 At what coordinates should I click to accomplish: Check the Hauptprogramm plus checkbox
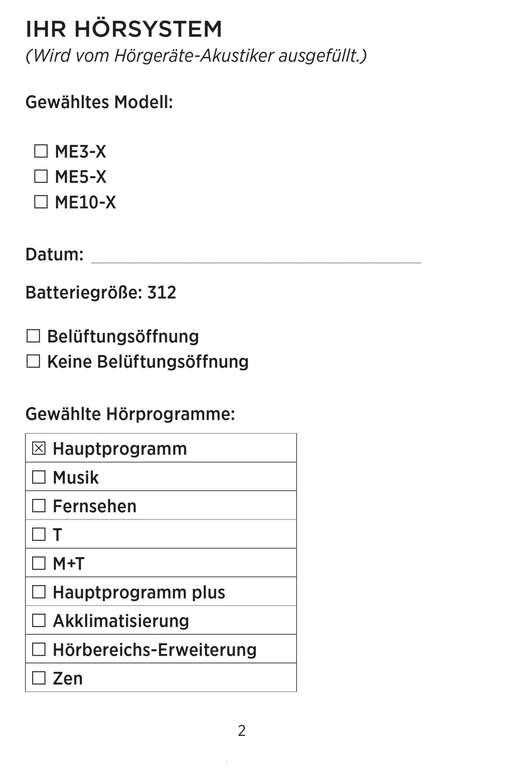39,592
